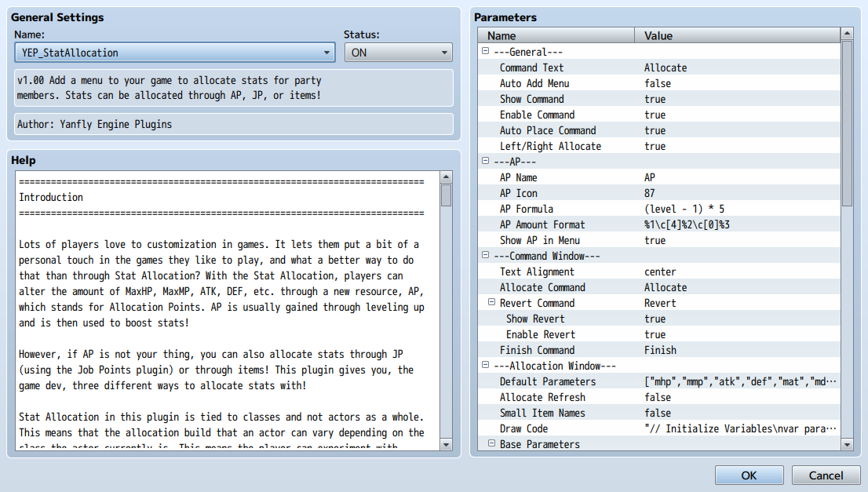
Task: Select the Text Alignment parameter row
Action: coord(659,272)
